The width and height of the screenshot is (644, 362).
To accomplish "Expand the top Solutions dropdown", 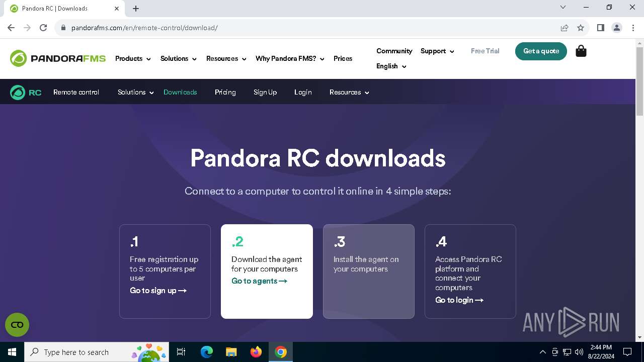I will [179, 58].
